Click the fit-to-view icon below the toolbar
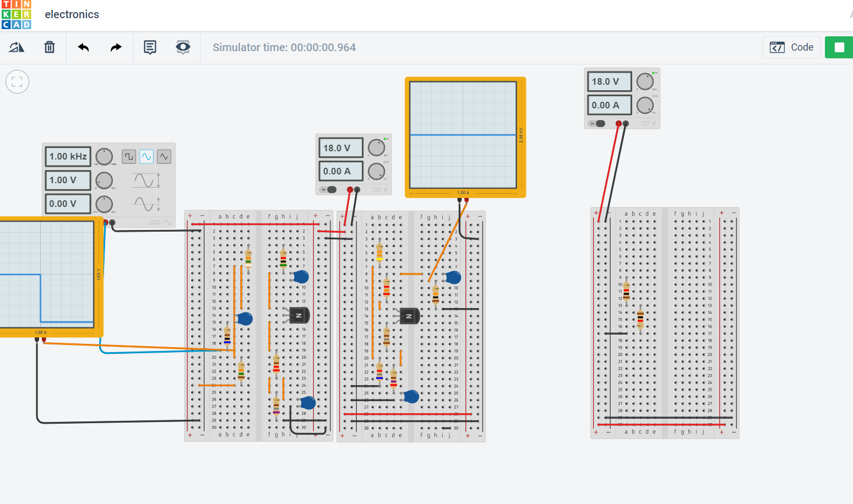This screenshot has width=853, height=504. pos(17,81)
